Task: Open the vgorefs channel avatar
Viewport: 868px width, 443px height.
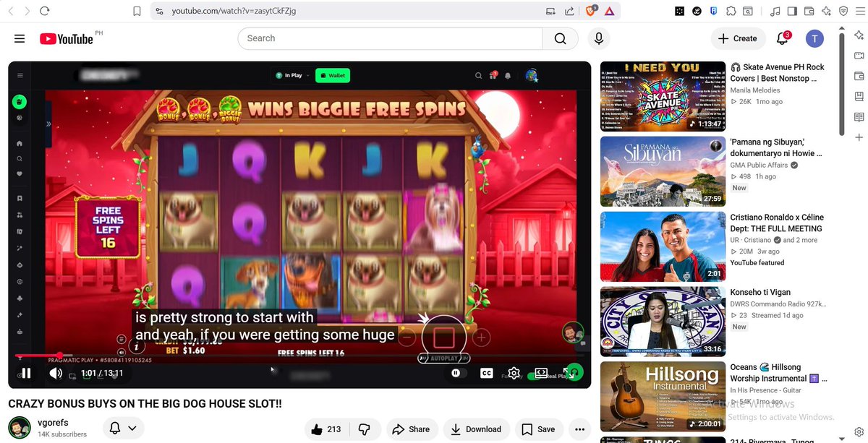Action: 20,429
